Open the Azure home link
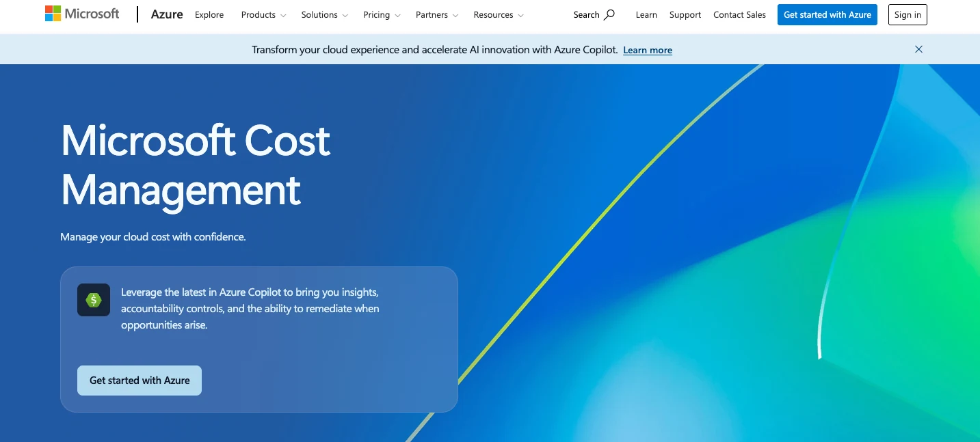Screen dimensions: 980x442 tap(167, 14)
